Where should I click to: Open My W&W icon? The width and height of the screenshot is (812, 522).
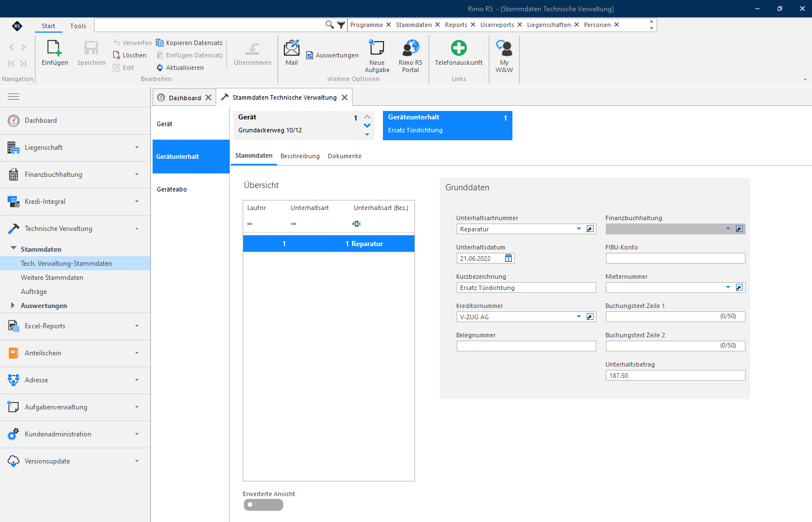(504, 48)
